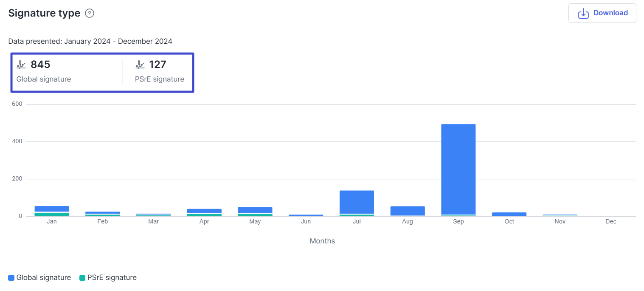Click the blue Global signature bar for July
The width and height of the screenshot is (644, 291).
click(357, 202)
